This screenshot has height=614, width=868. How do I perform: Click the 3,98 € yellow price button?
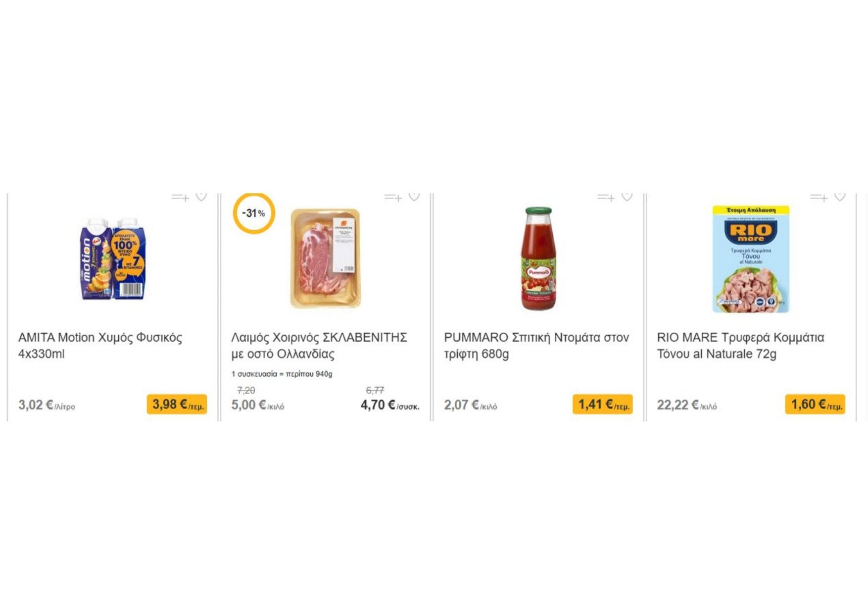point(177,405)
